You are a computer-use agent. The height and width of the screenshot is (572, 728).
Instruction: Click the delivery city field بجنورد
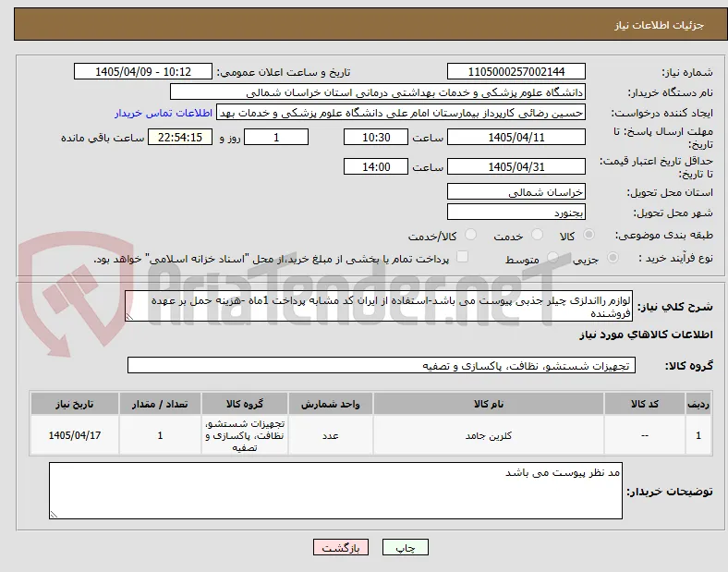(516, 213)
